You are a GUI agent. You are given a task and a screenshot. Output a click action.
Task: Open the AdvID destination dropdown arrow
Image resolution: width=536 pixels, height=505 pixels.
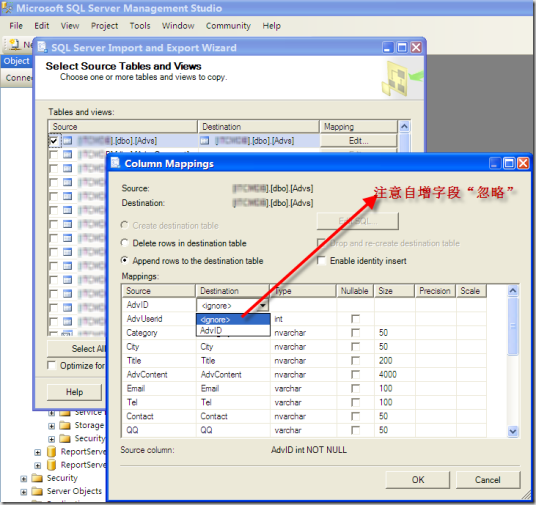click(263, 305)
